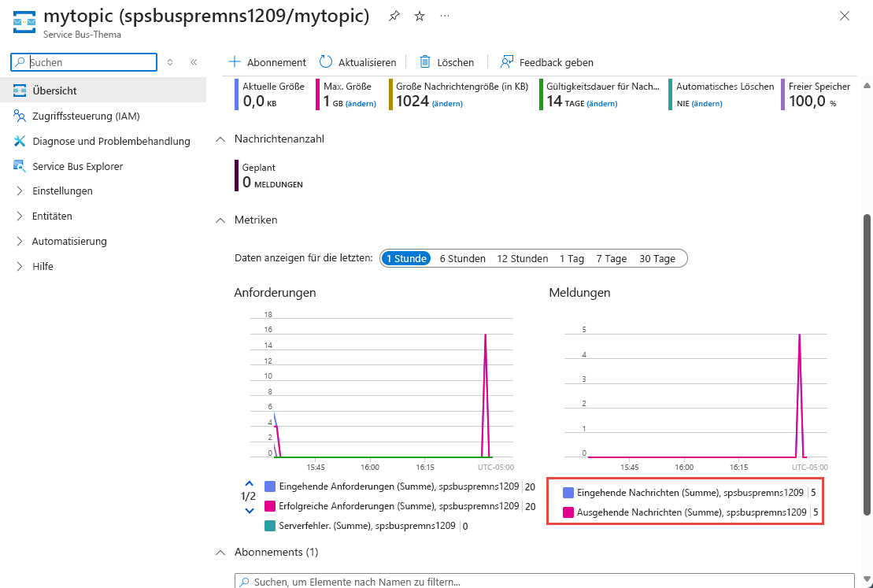Select the 12 Stunden time range
873x588 pixels.
pos(522,258)
